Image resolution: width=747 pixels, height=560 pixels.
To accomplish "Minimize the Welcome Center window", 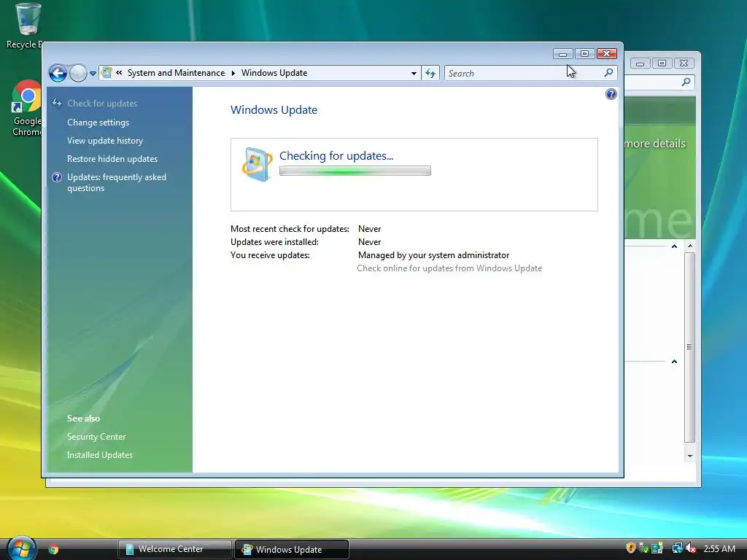I will (x=640, y=63).
